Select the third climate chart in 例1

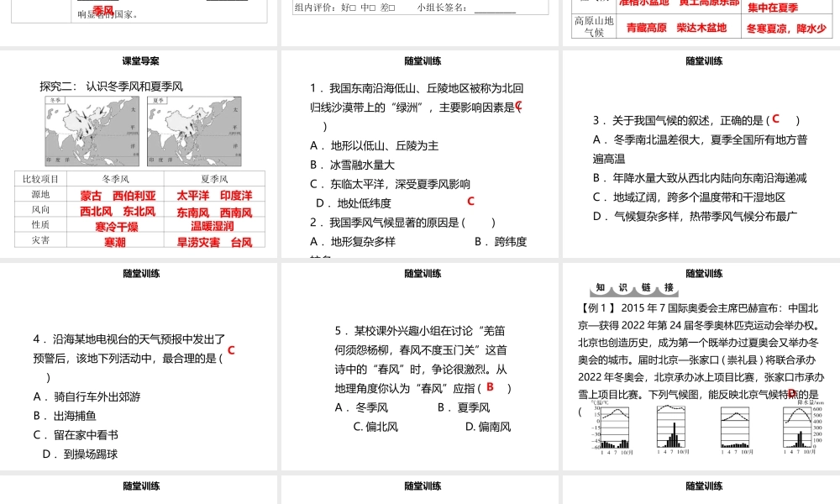pos(737,429)
